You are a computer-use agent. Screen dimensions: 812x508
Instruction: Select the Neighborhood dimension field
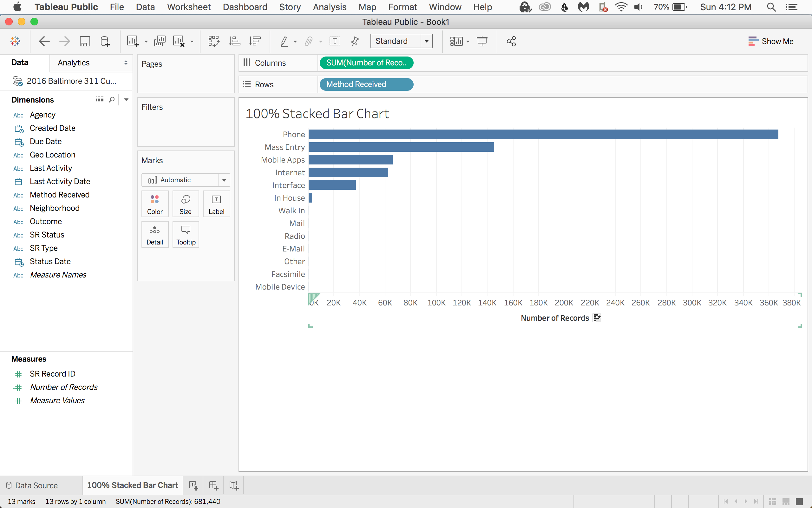(54, 208)
